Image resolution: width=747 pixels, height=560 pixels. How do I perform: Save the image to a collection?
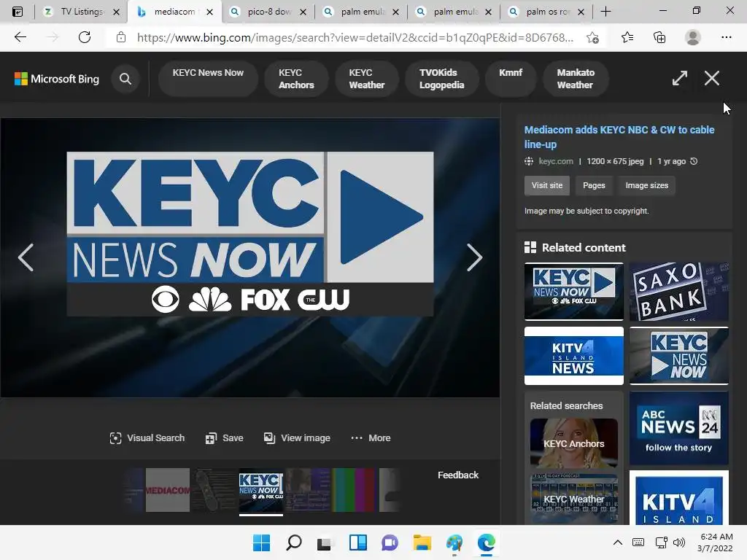click(224, 438)
